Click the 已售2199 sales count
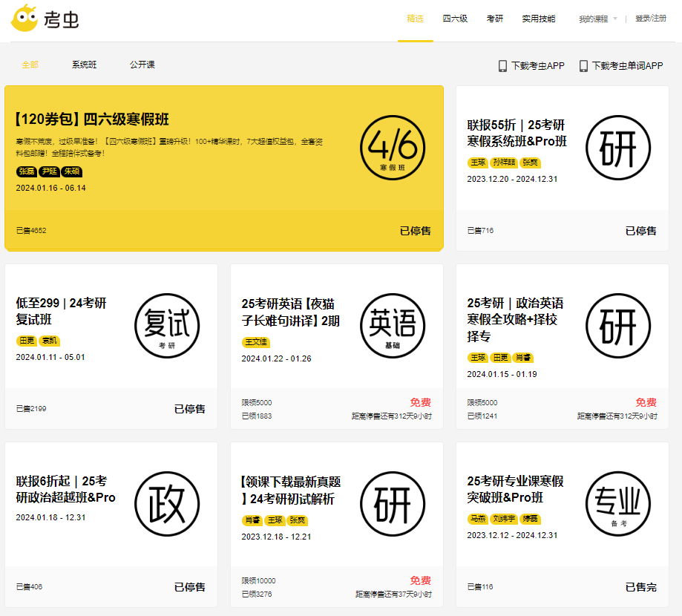The height and width of the screenshot is (616, 682). (31, 409)
